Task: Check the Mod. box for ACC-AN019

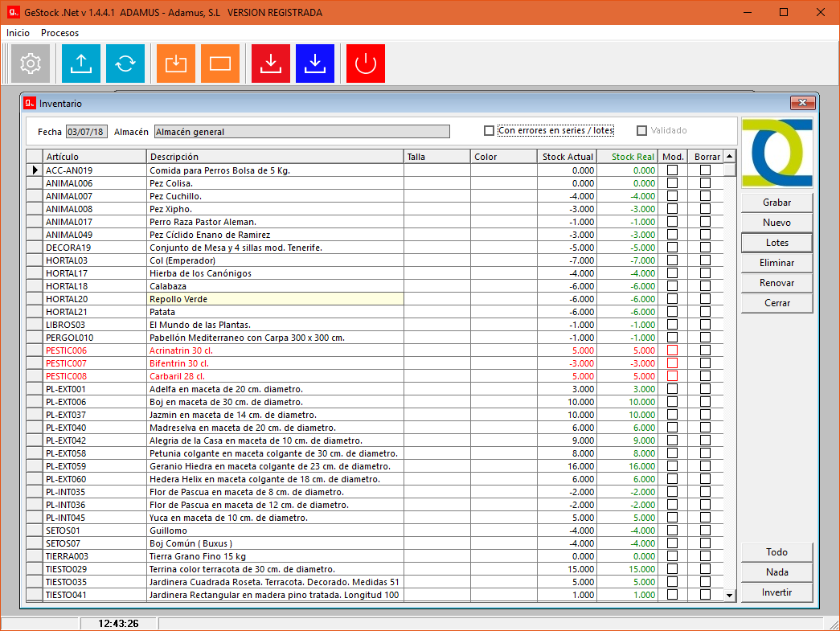Action: (672, 170)
